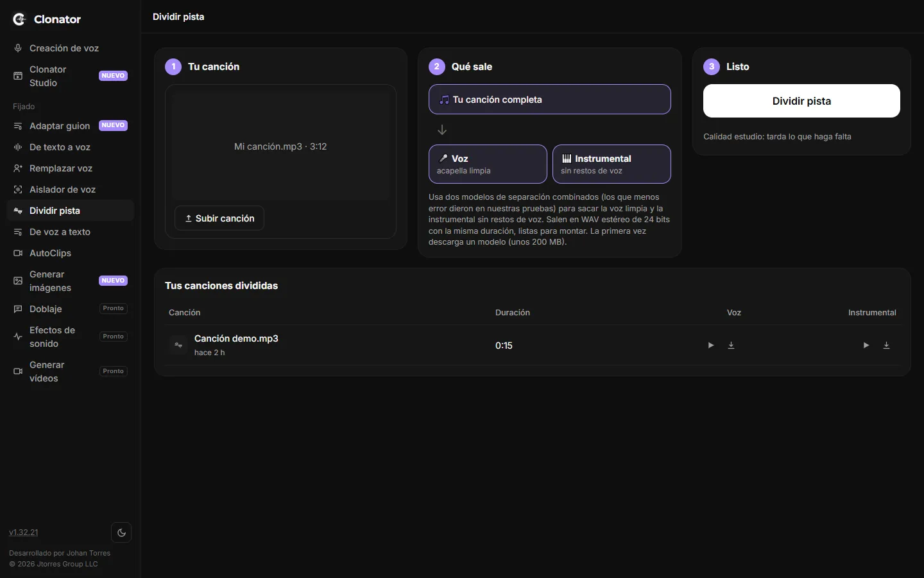
Task: Click the Clonator logo icon
Action: click(19, 19)
